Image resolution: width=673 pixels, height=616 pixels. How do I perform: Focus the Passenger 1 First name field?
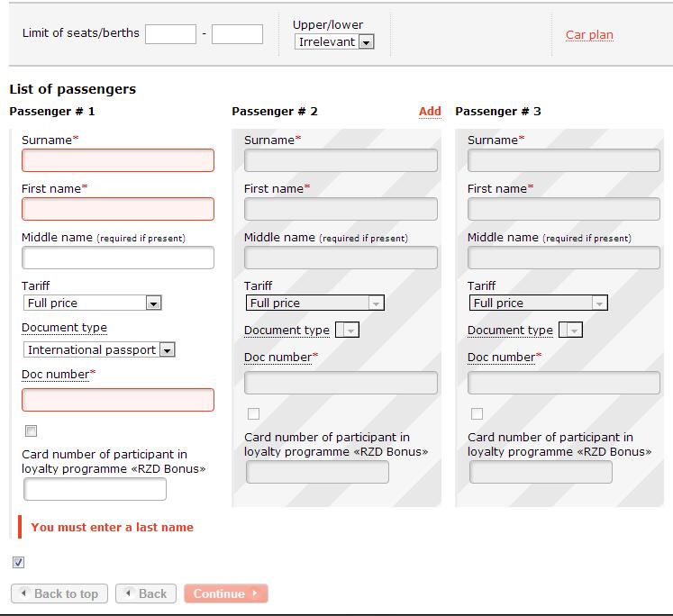click(118, 209)
